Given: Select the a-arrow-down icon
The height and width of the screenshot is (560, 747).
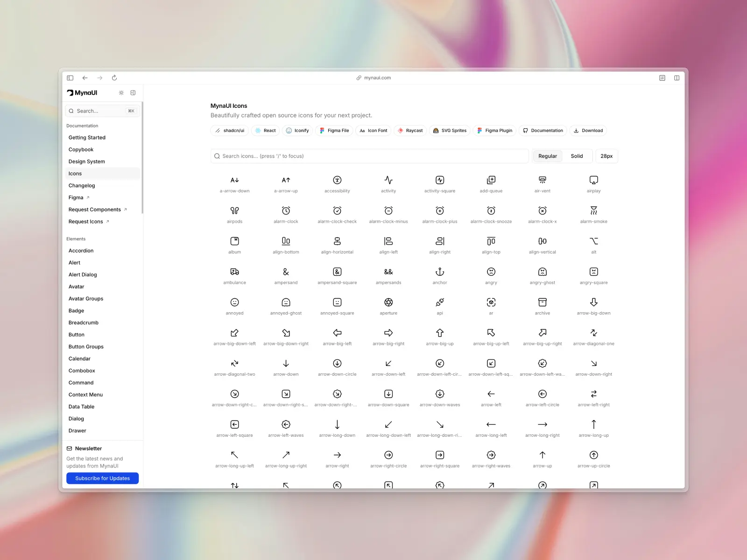Looking at the screenshot, I should click(234, 180).
